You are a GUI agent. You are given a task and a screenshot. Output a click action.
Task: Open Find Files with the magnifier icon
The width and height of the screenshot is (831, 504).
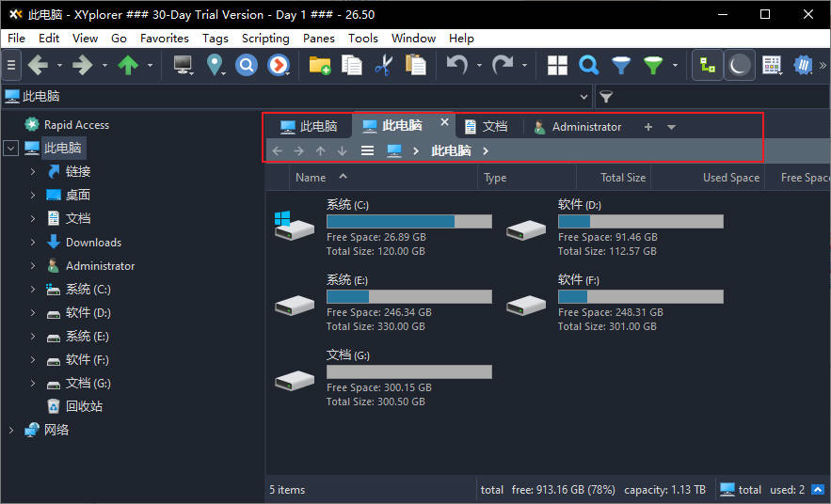point(589,65)
